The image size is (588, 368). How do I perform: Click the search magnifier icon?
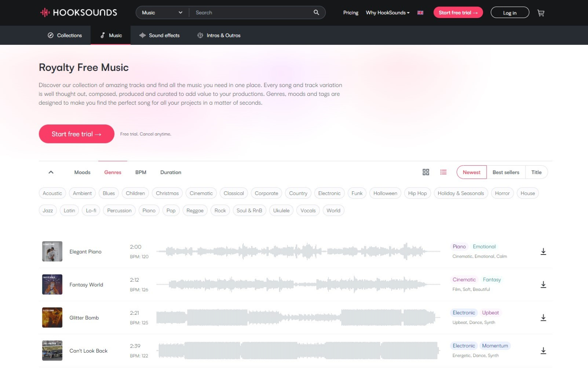(316, 12)
